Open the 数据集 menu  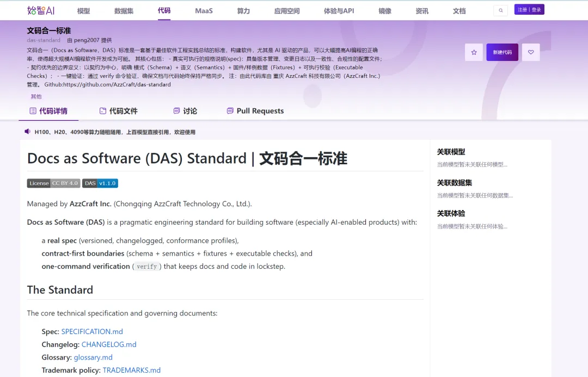124,11
